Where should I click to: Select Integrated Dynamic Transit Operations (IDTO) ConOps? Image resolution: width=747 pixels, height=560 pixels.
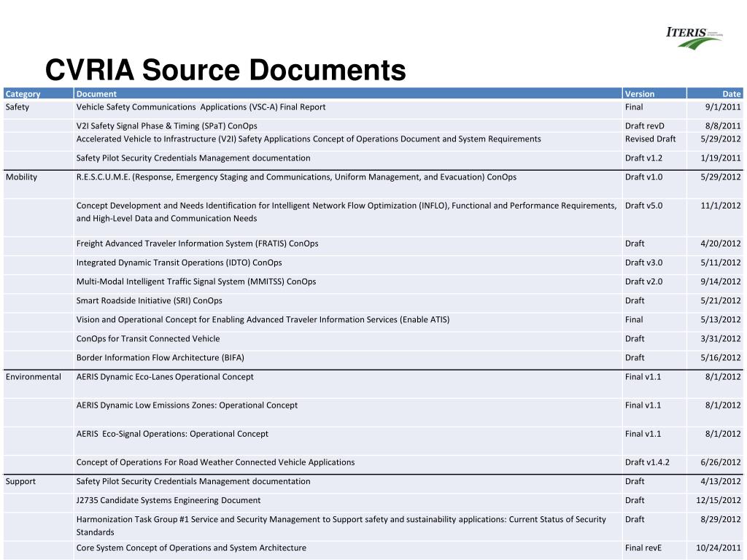pyautogui.click(x=179, y=262)
